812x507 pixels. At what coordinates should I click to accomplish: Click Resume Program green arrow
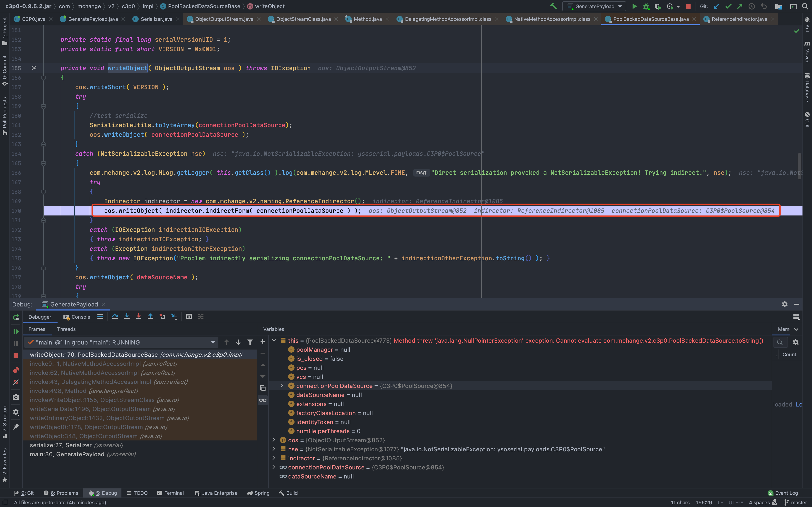pos(16,331)
